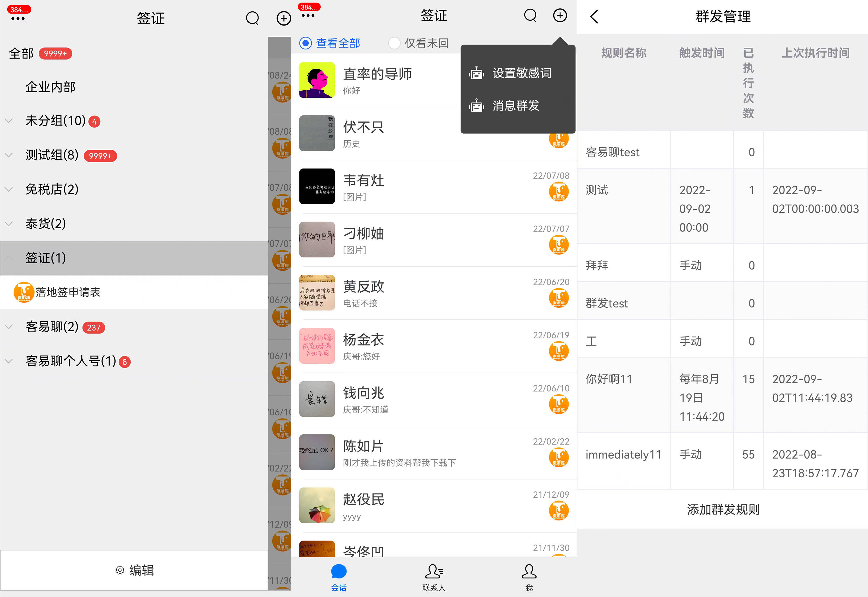Open the 我 profile tab
Image resolution: width=868 pixels, height=597 pixels.
point(529,576)
